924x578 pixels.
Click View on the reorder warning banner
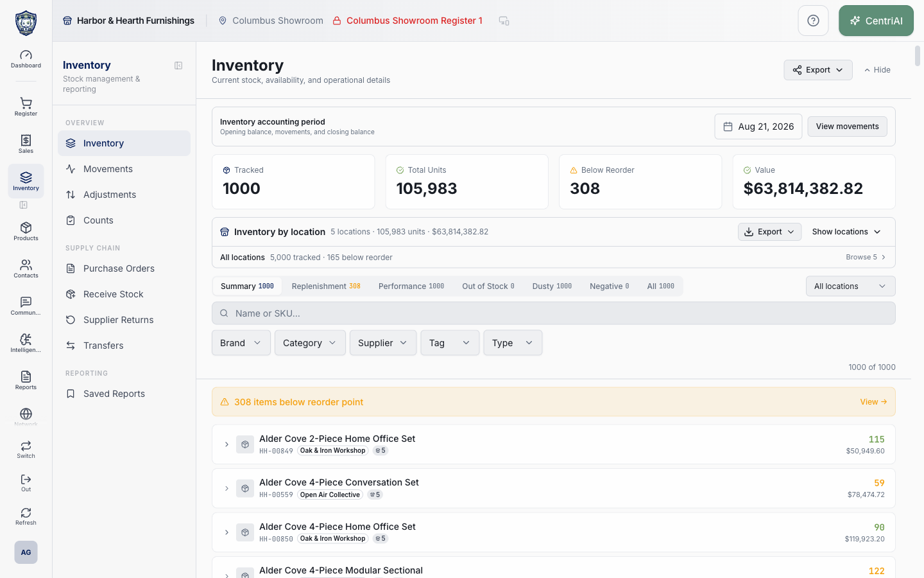tap(873, 402)
